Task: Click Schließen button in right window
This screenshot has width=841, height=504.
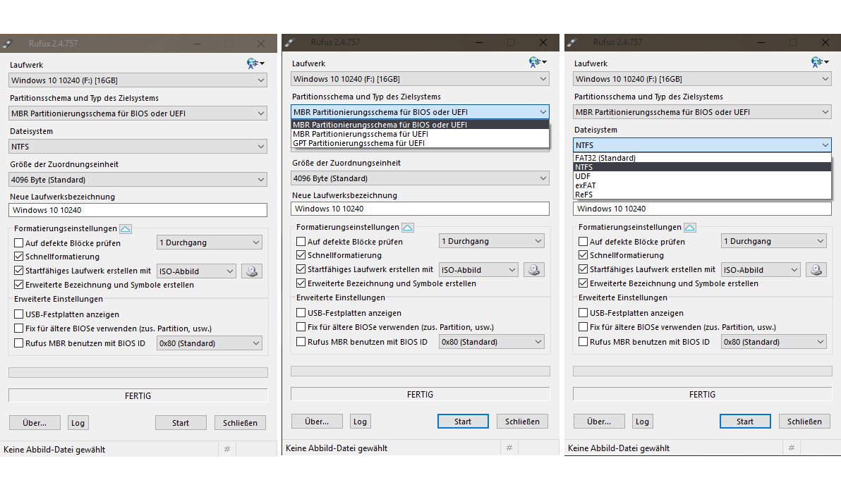Action: point(804,422)
